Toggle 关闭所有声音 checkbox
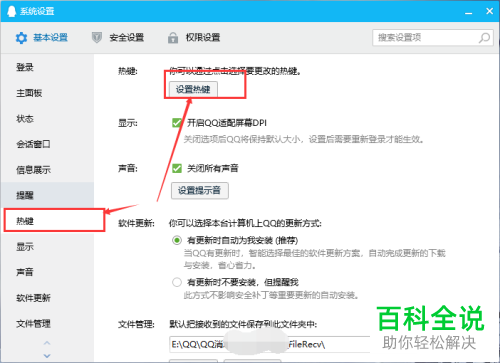The width and height of the screenshot is (500, 363). 177,168
